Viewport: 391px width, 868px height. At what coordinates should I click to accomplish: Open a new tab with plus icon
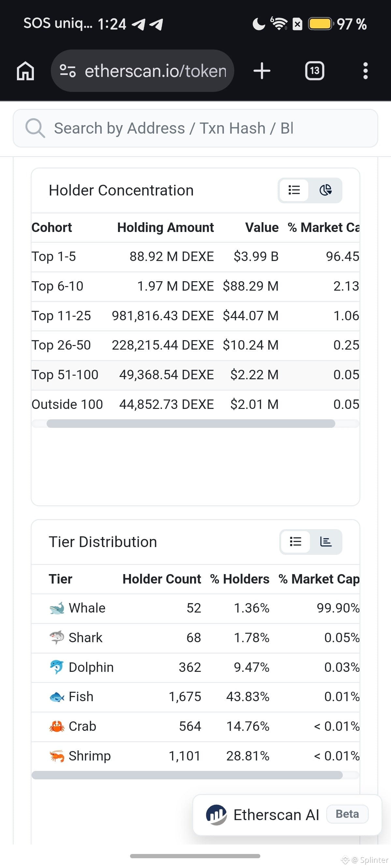(262, 71)
